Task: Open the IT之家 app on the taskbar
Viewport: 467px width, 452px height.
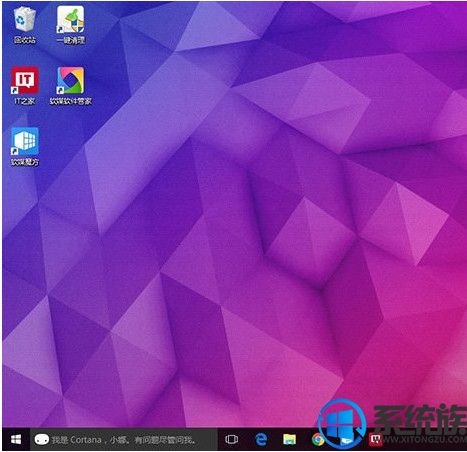Action: (x=376, y=439)
